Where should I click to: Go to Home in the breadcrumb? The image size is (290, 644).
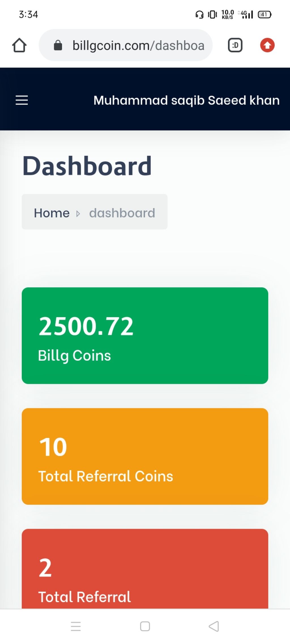(x=52, y=213)
